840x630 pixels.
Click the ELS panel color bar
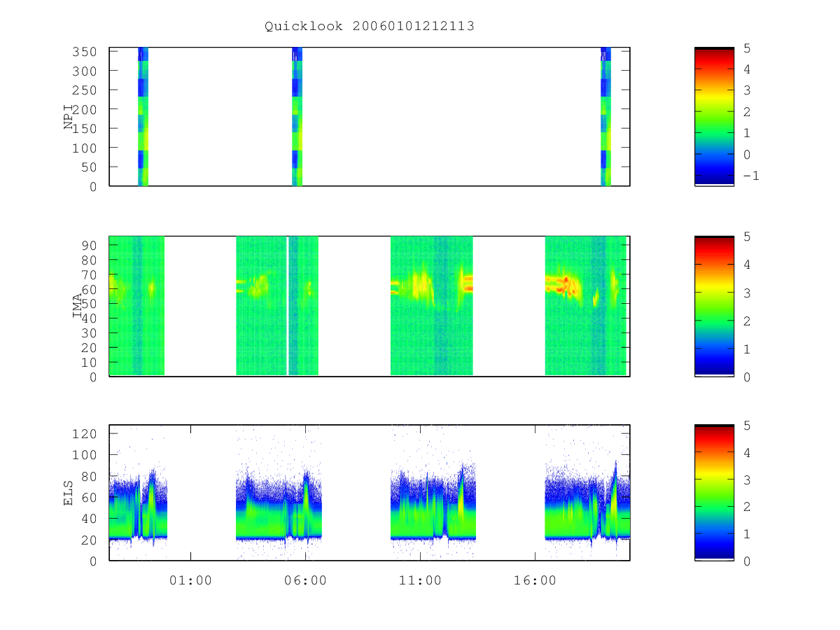click(714, 493)
